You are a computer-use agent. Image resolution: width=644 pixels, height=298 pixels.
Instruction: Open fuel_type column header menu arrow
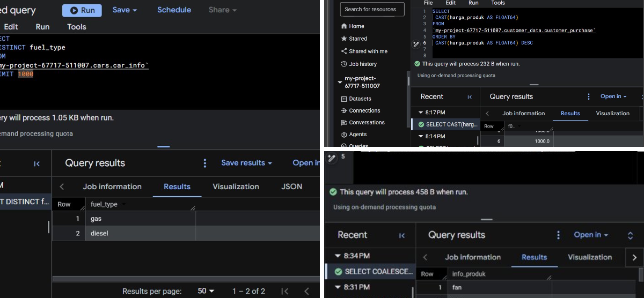click(x=125, y=205)
